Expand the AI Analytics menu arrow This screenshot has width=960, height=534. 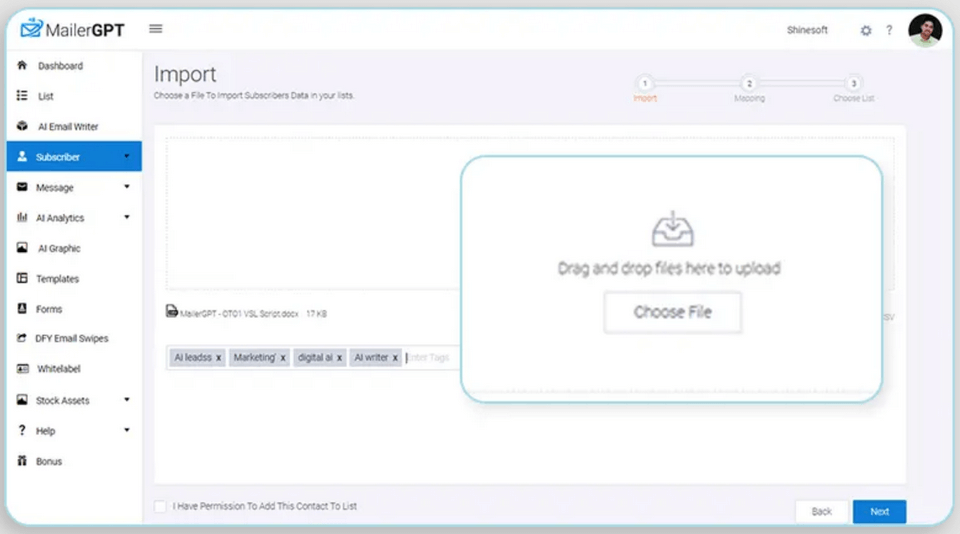point(127,217)
